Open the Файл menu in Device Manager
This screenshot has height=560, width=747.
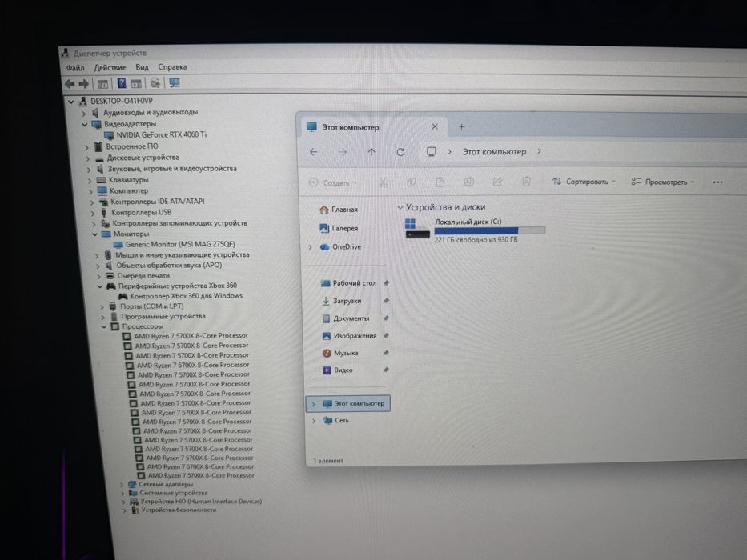75,68
